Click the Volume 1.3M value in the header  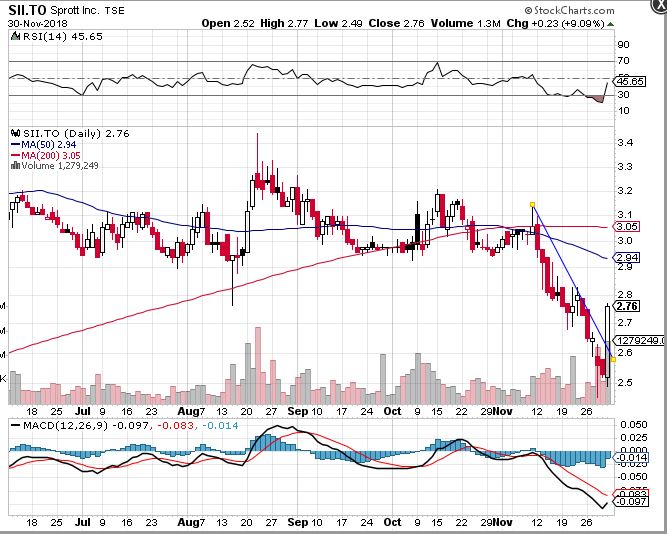(465, 23)
